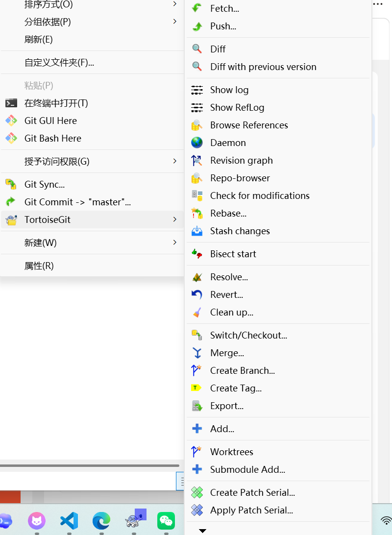Viewport: 392px width, 535px height.
Task: Click the yellow Create Tag icon
Action: point(196,388)
